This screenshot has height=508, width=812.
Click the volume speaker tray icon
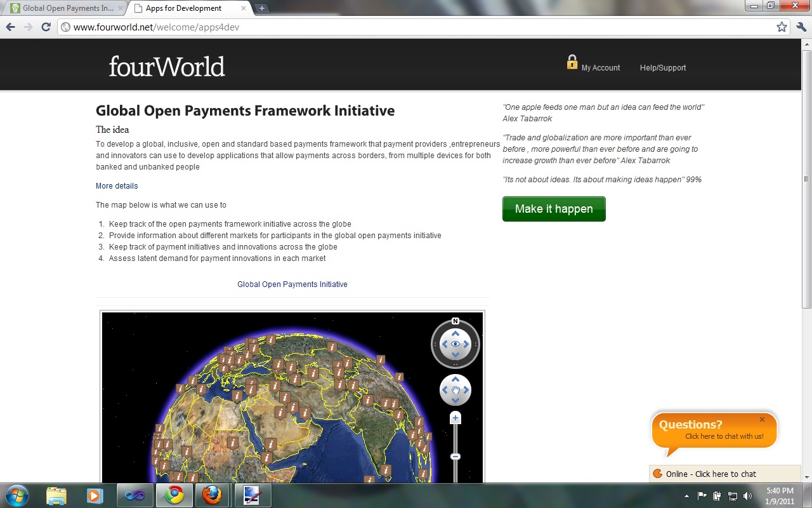click(x=748, y=496)
